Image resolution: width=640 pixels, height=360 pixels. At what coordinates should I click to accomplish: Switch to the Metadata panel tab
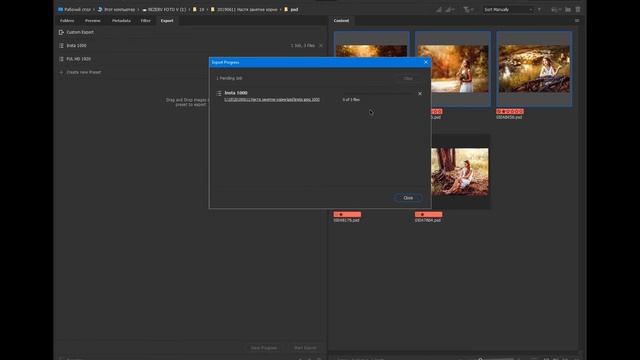(x=121, y=20)
